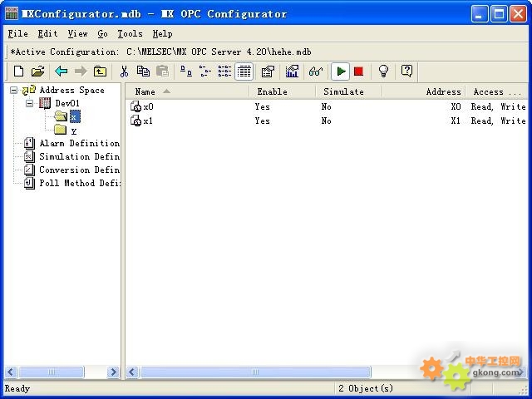Open the File menu
The image size is (532, 399).
tap(17, 33)
